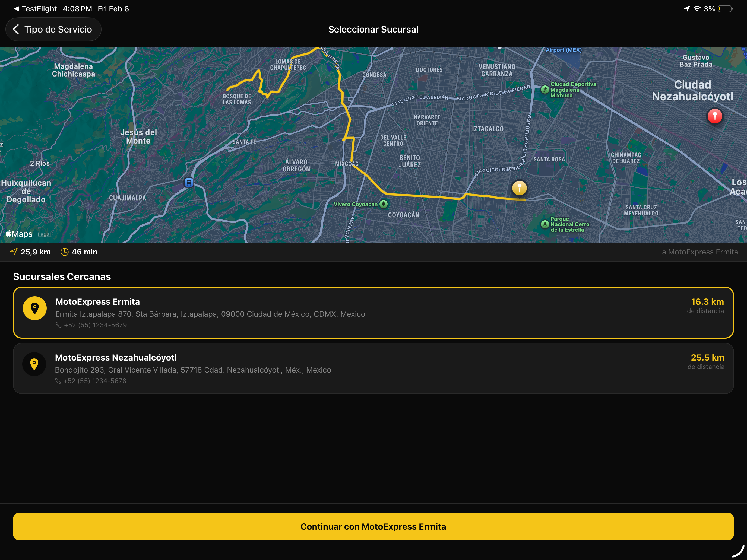Tap the TestFlight back arrow in status bar

pyautogui.click(x=16, y=9)
